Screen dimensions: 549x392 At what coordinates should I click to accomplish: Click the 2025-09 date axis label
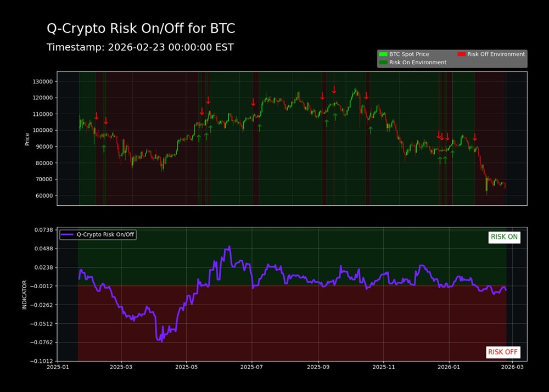pyautogui.click(x=318, y=367)
